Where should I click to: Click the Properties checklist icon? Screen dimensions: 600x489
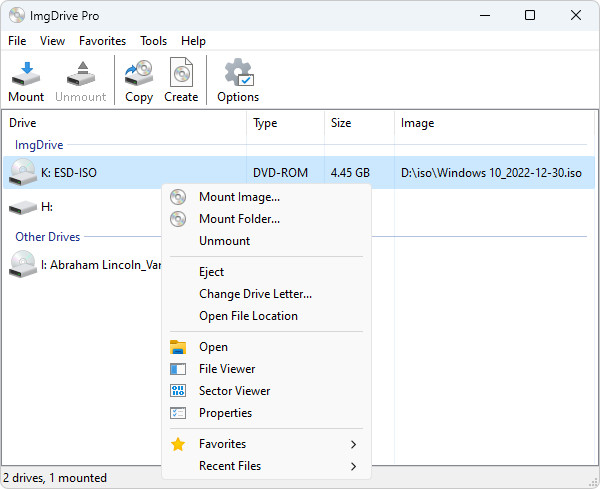point(178,413)
